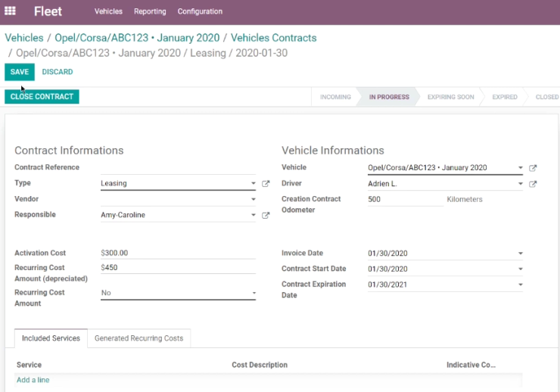Viewport: 560px width, 392px height.
Task: Click the Close Contract button
Action: [x=42, y=97]
